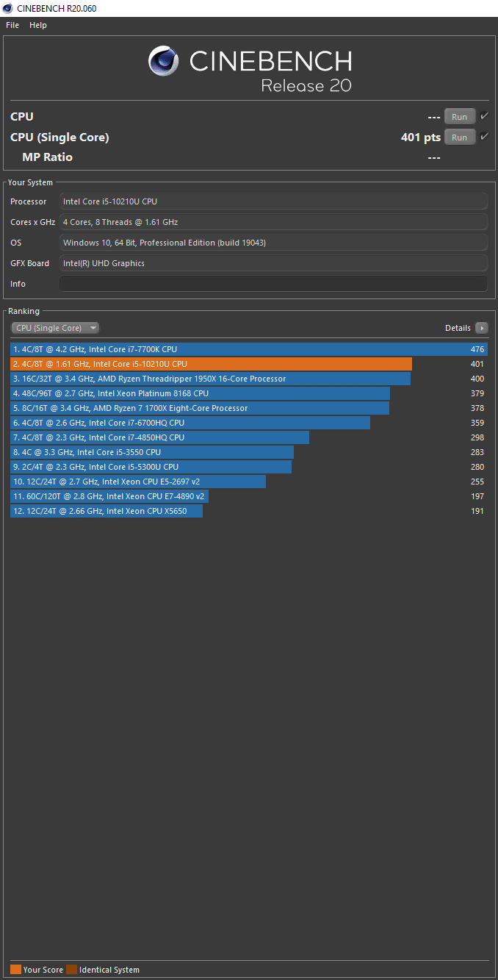
Task: Run the CPU (Single Core) test
Action: [x=459, y=137]
